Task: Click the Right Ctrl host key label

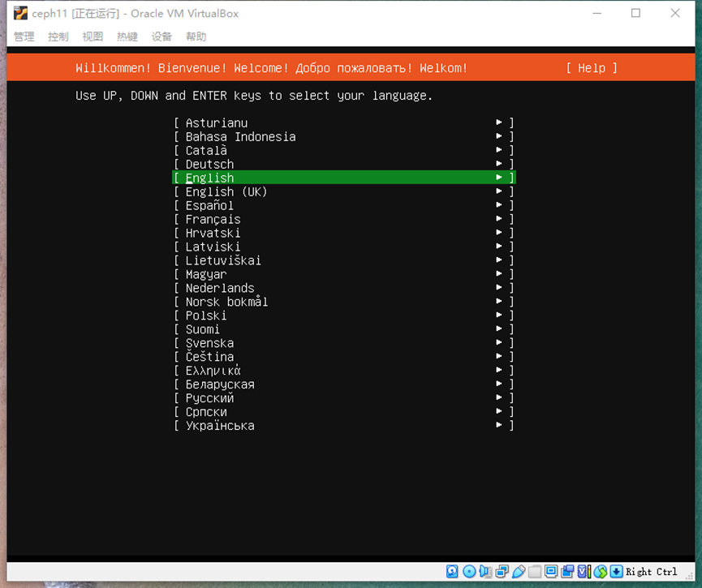Action: (x=652, y=572)
